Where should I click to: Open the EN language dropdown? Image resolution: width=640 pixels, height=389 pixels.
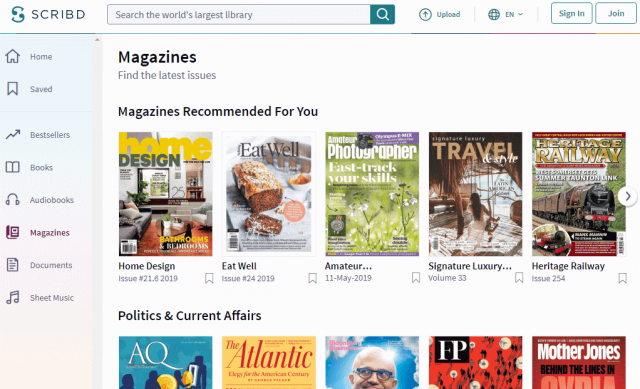(x=514, y=14)
